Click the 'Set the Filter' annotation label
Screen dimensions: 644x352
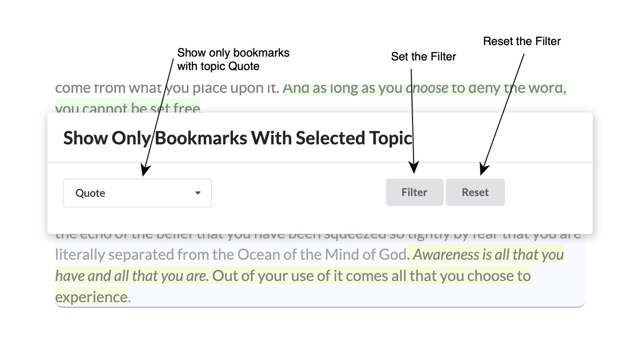(x=424, y=57)
